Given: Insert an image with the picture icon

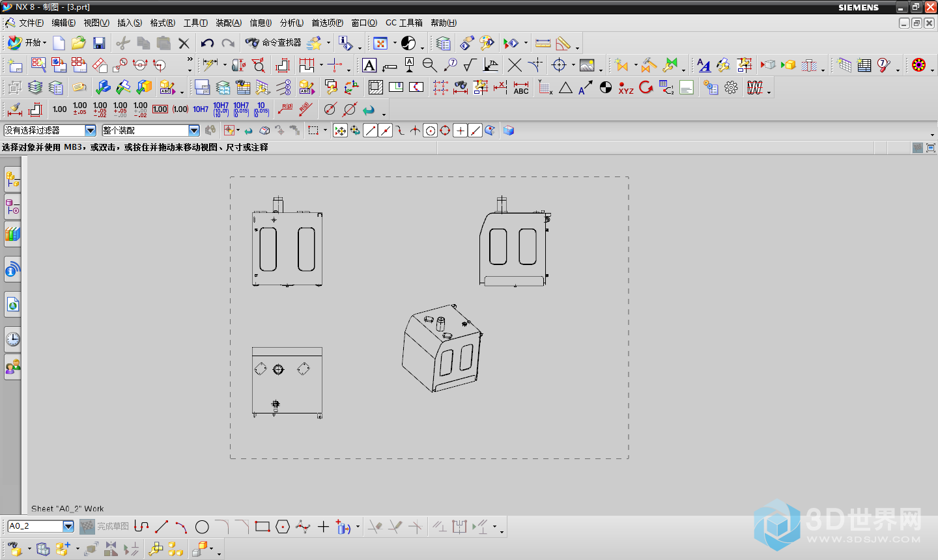Looking at the screenshot, I should point(587,65).
